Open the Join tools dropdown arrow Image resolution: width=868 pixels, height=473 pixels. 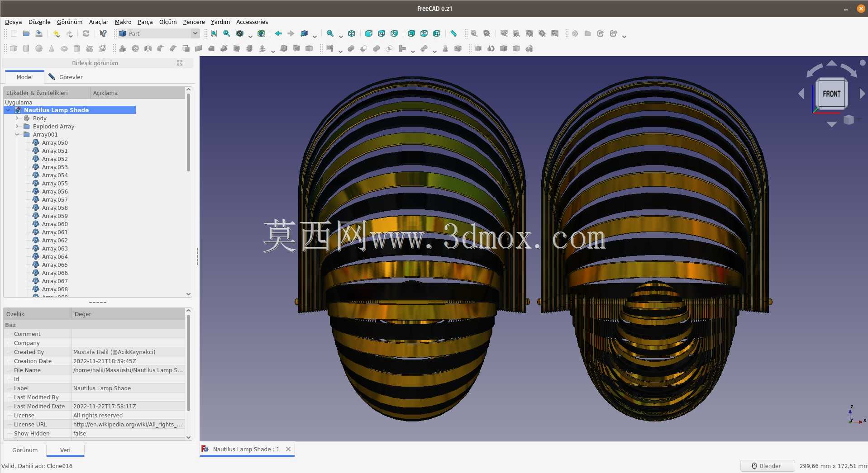click(x=413, y=51)
